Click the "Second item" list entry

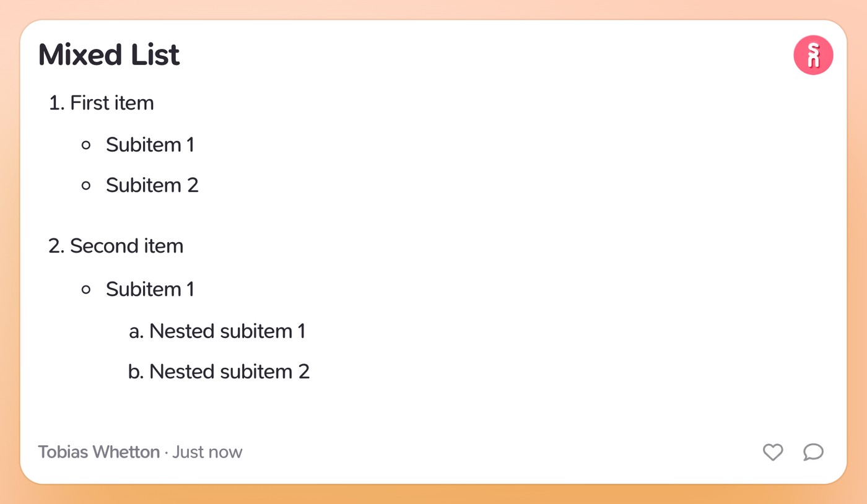tap(126, 246)
